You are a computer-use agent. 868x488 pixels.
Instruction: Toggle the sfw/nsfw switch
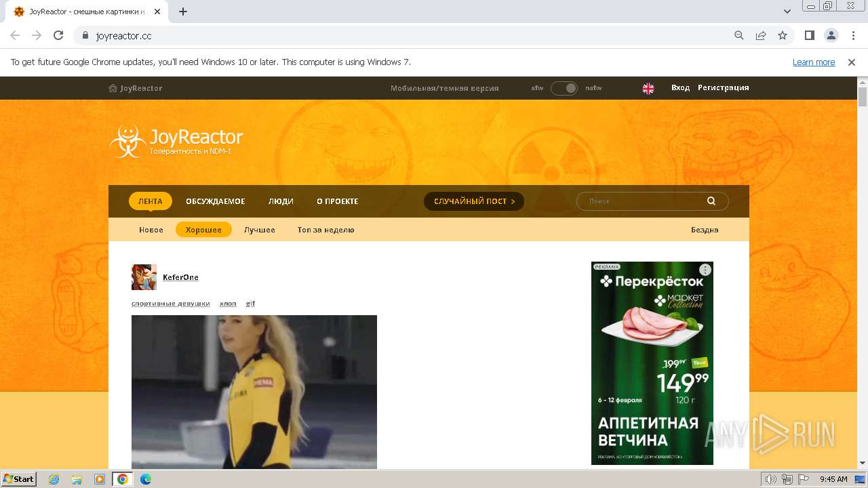tap(564, 88)
